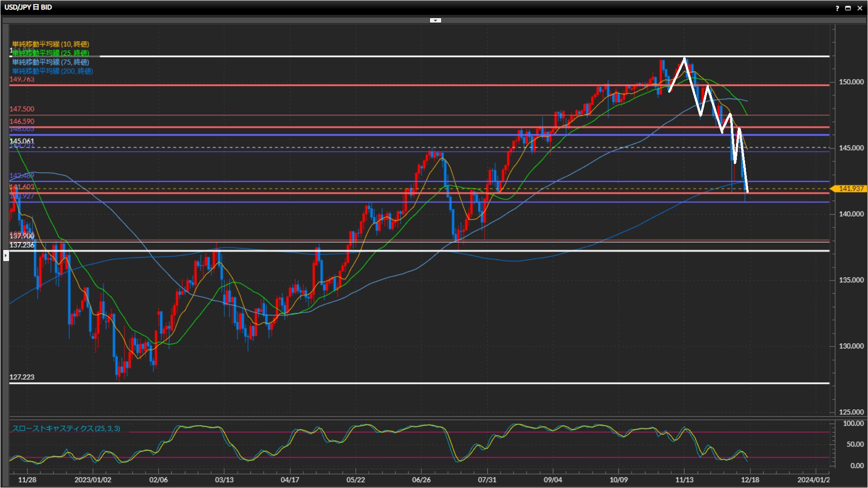Image resolution: width=868 pixels, height=488 pixels.
Task: Click the 150.000 level on the price axis
Action: 851,82
